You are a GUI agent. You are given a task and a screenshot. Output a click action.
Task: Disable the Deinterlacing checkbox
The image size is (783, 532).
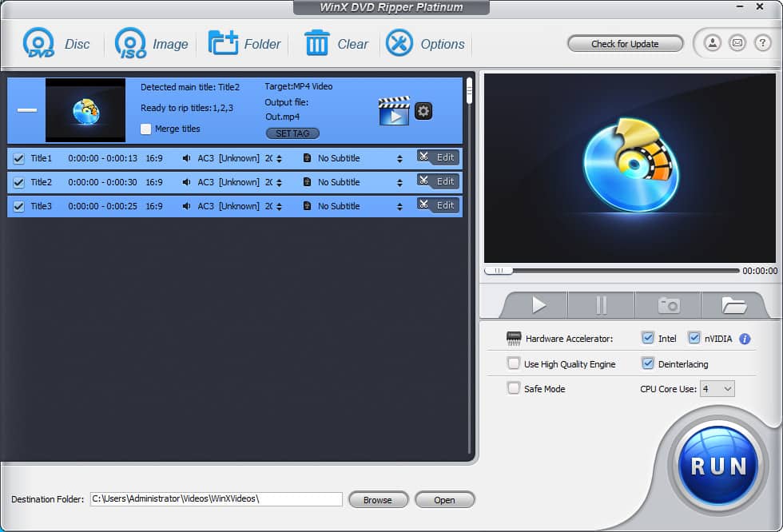648,363
